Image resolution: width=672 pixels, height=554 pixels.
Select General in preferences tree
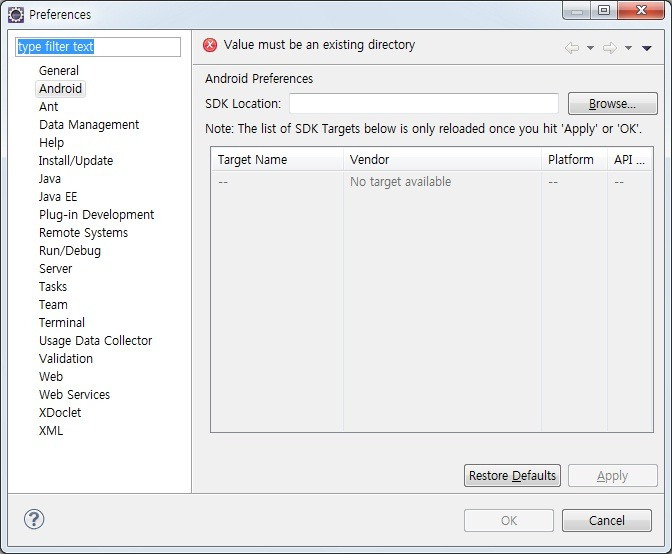59,71
